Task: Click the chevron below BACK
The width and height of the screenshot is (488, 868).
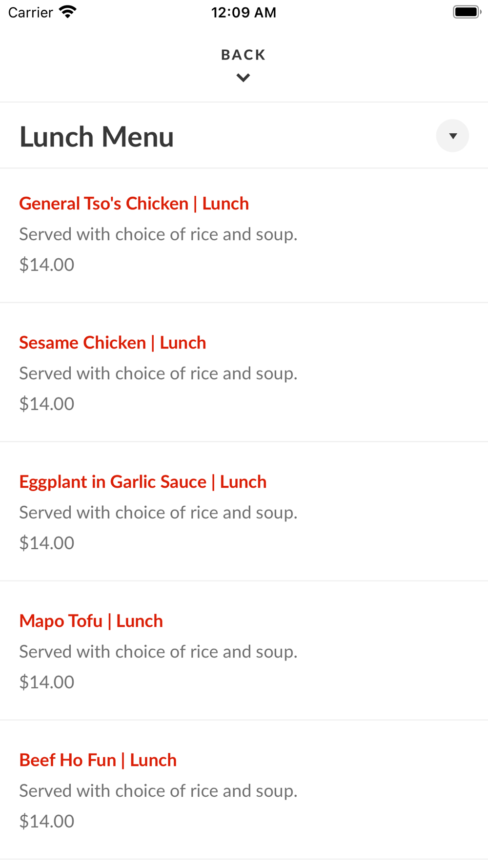Action: [243, 78]
